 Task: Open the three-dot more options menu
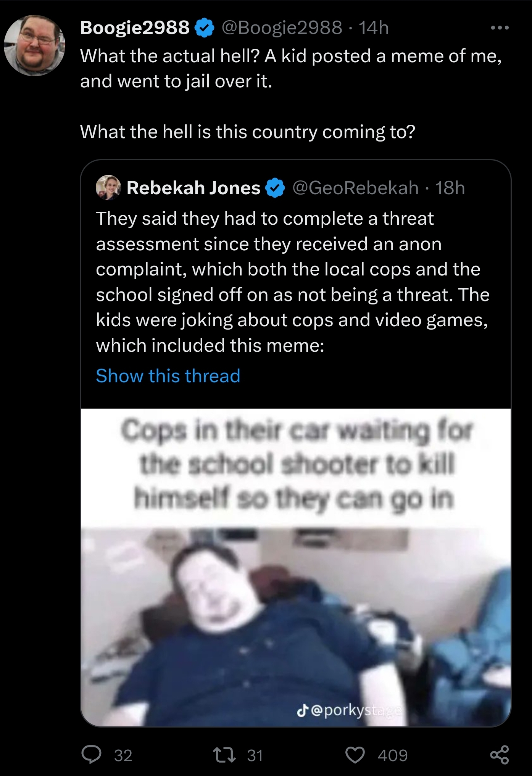500,28
